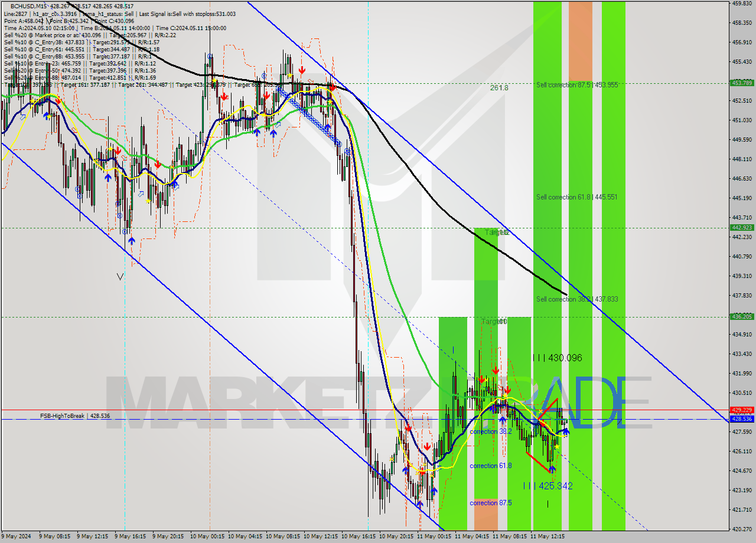756x543 pixels.
Task: Click the 10 May 20:15 time label
Action: pyautogui.click(x=396, y=537)
